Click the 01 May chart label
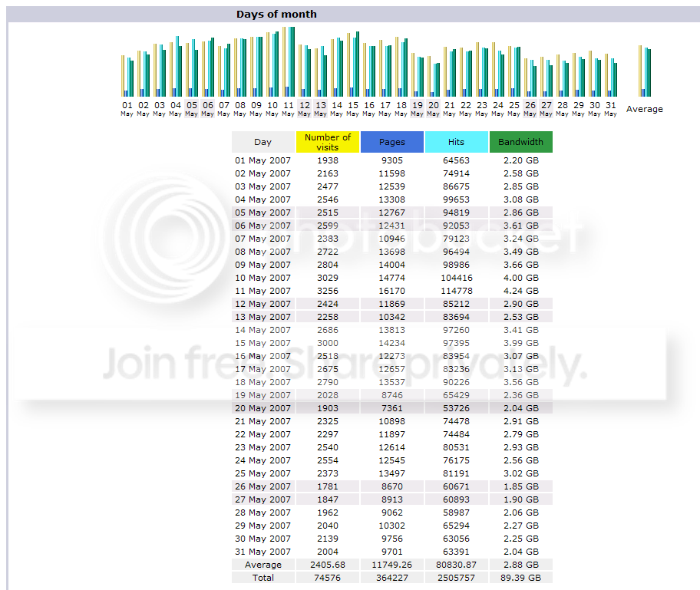 tap(127, 108)
